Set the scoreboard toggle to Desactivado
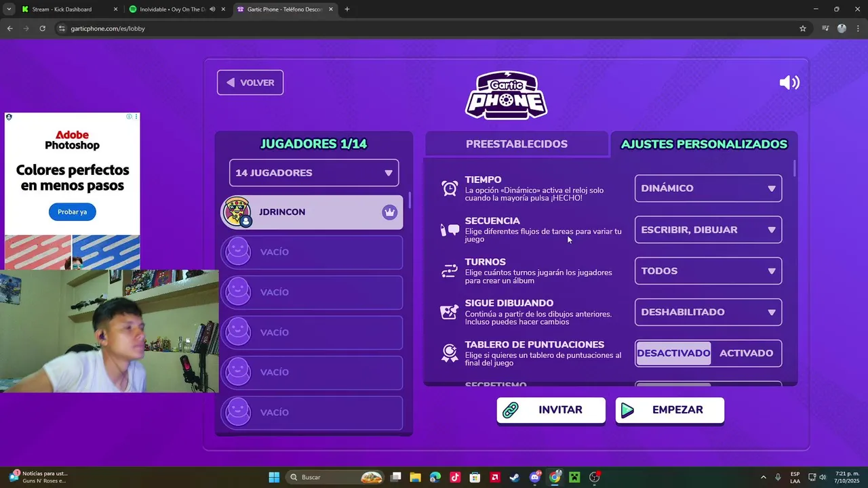 pos(673,353)
